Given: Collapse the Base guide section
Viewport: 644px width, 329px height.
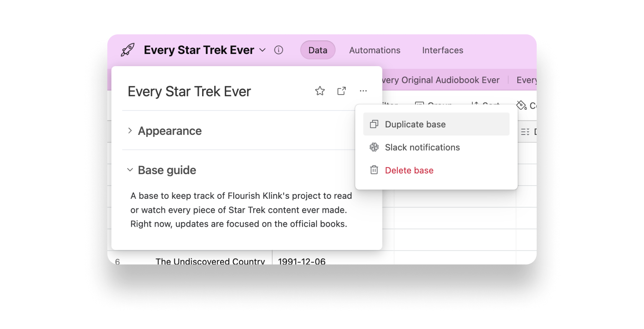Looking at the screenshot, I should (130, 170).
